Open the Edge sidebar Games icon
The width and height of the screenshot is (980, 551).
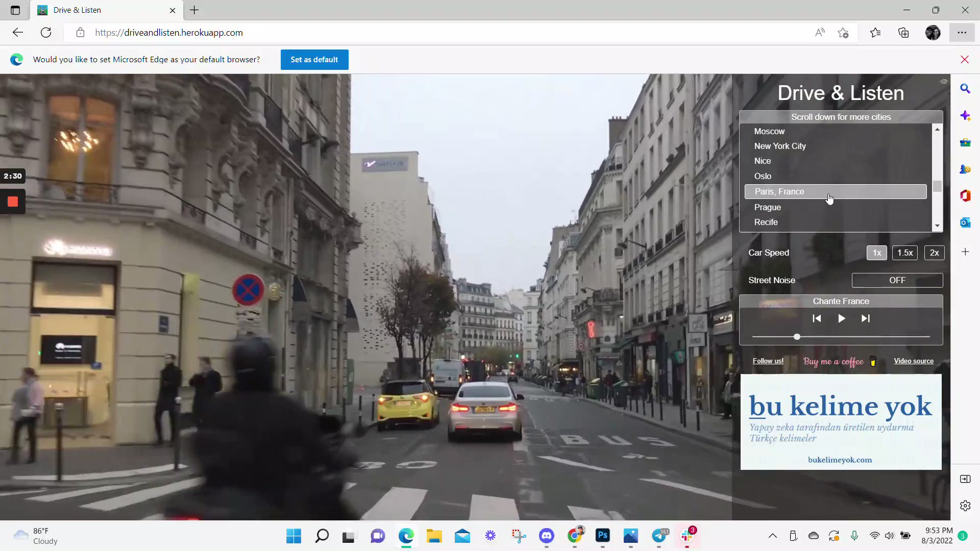[x=965, y=169]
